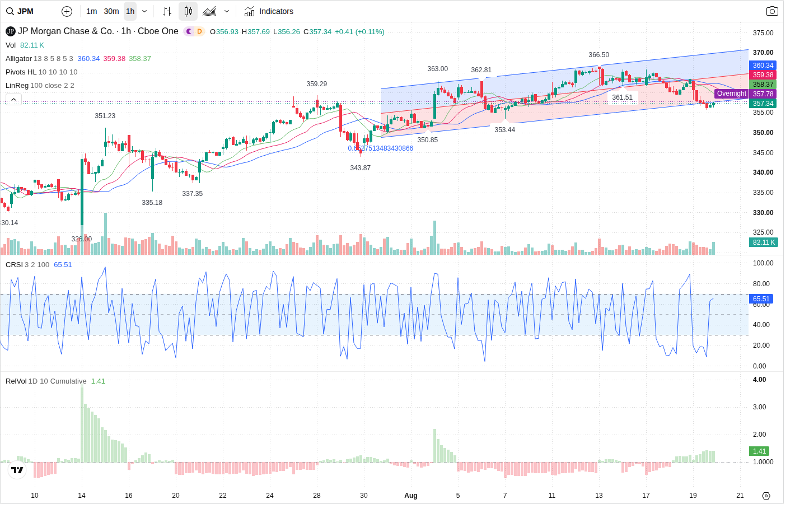Viewport: 795px width, 532px height.
Task: Click the 366.50 pivot high label
Action: 599,55
